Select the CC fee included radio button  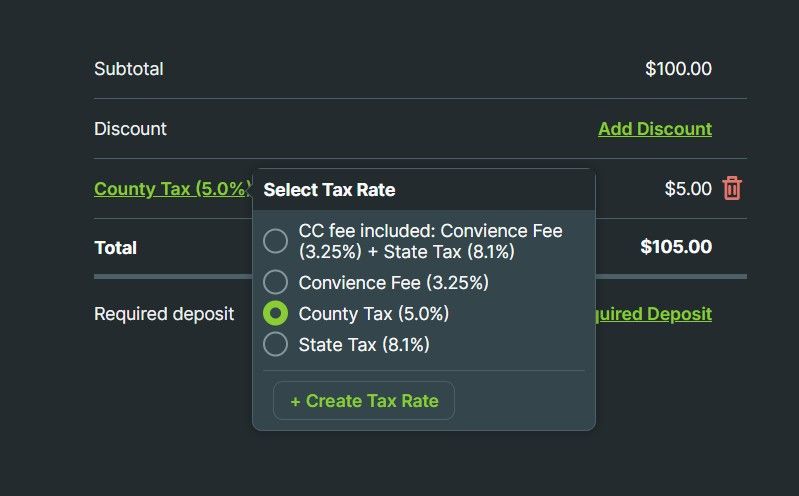(275, 241)
